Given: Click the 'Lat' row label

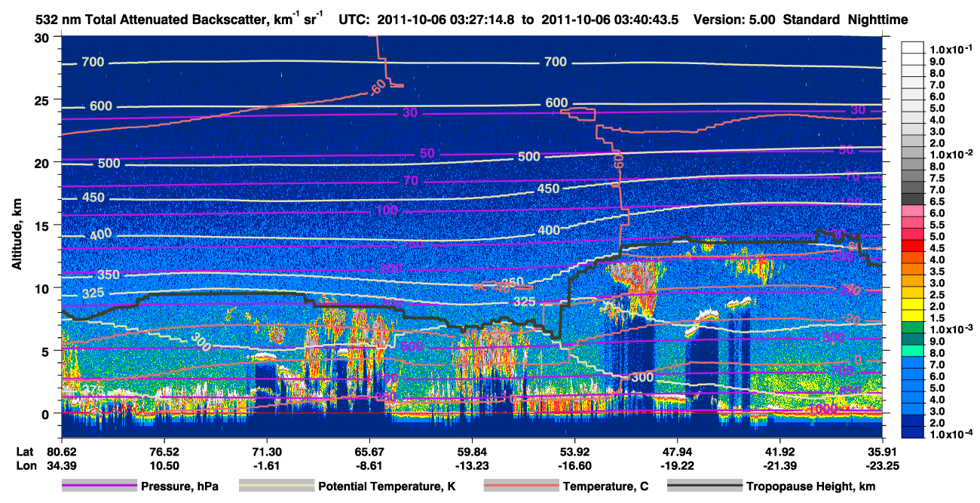Looking at the screenshot, I should coord(25,451).
